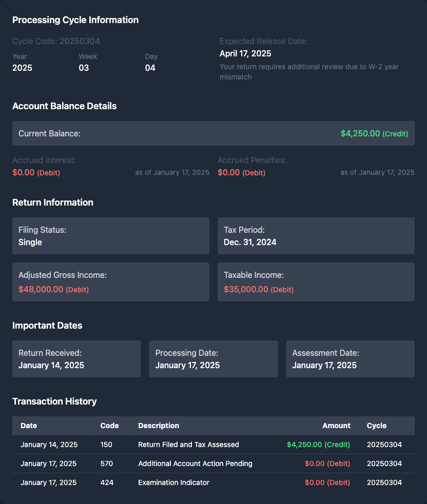Select the Return Received date card
Image resolution: width=427 pixels, height=504 pixels.
tap(76, 359)
